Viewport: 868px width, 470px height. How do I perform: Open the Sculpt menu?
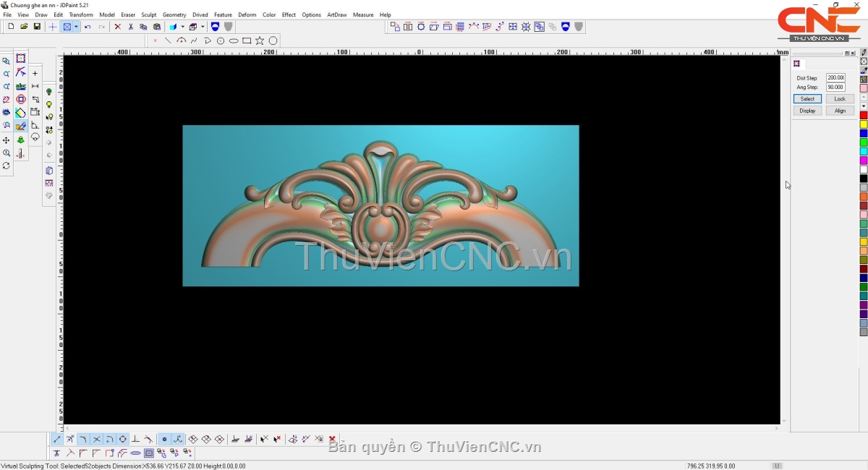[148, 14]
